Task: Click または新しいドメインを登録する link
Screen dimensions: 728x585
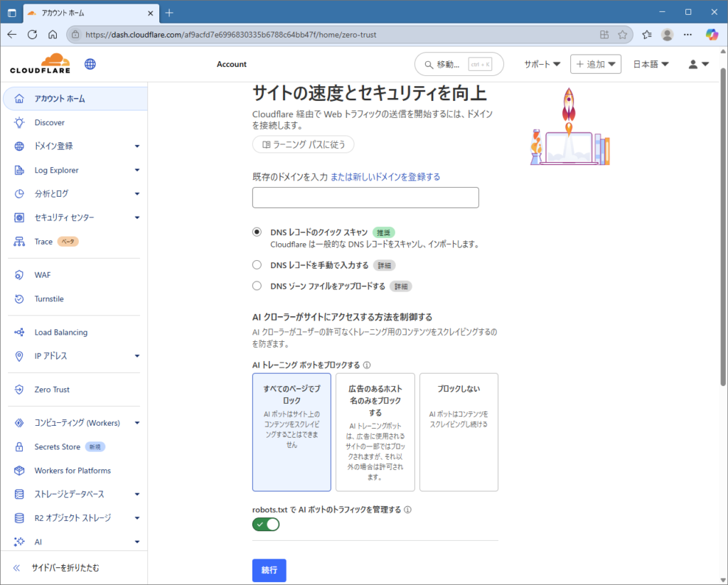Action: click(x=385, y=177)
